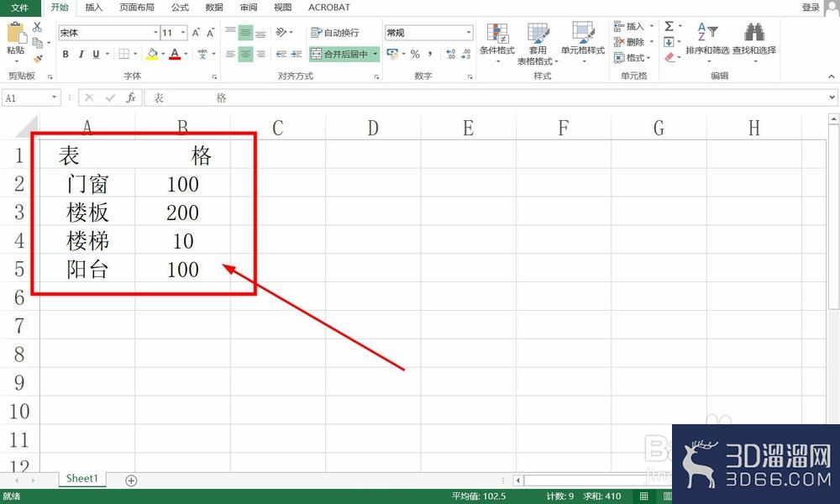Open the 常规 number format dropdown
Image resolution: width=840 pixels, height=504 pixels.
469,33
